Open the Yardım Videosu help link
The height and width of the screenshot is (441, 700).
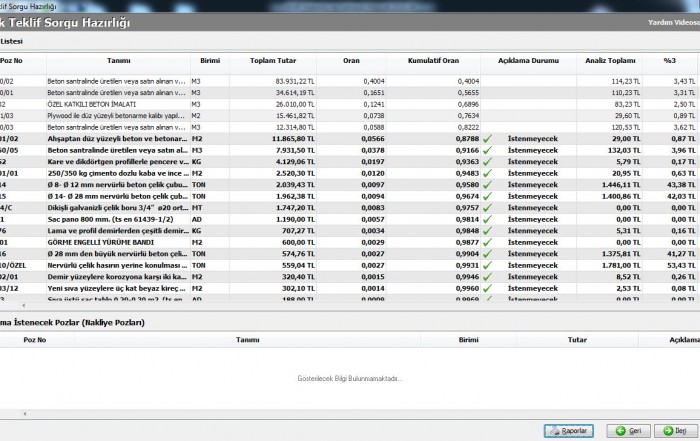click(672, 21)
